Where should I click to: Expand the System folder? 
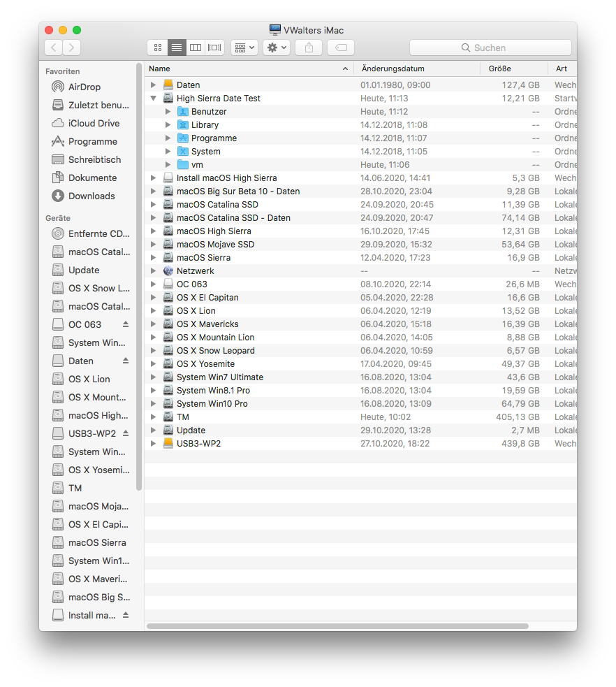pyautogui.click(x=168, y=152)
